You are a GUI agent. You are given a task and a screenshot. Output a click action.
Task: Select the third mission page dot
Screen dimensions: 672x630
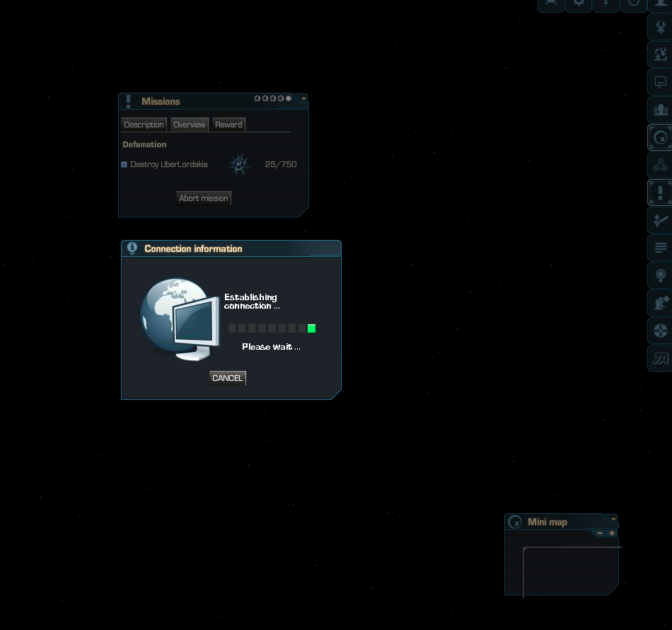tap(272, 98)
